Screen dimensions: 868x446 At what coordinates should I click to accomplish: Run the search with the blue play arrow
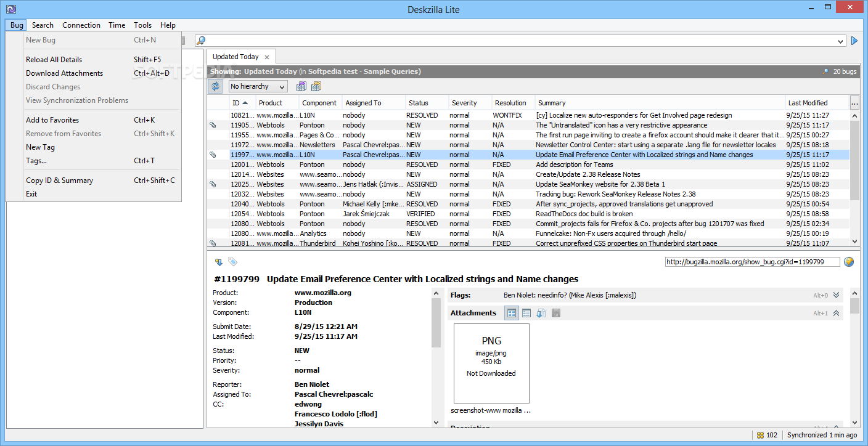pyautogui.click(x=854, y=41)
